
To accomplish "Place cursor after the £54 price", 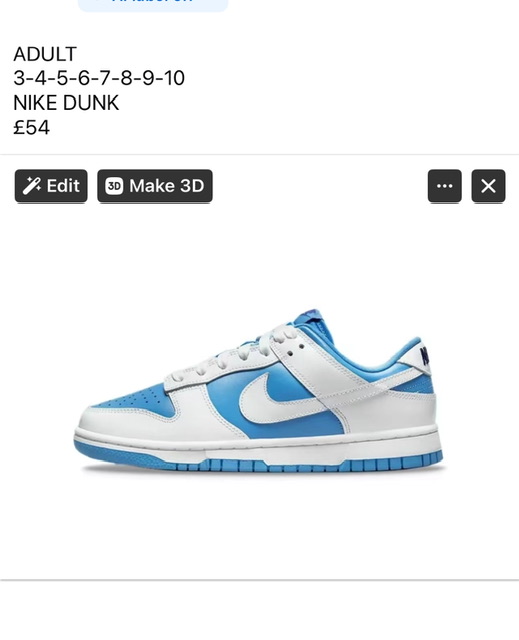I will point(51,127).
